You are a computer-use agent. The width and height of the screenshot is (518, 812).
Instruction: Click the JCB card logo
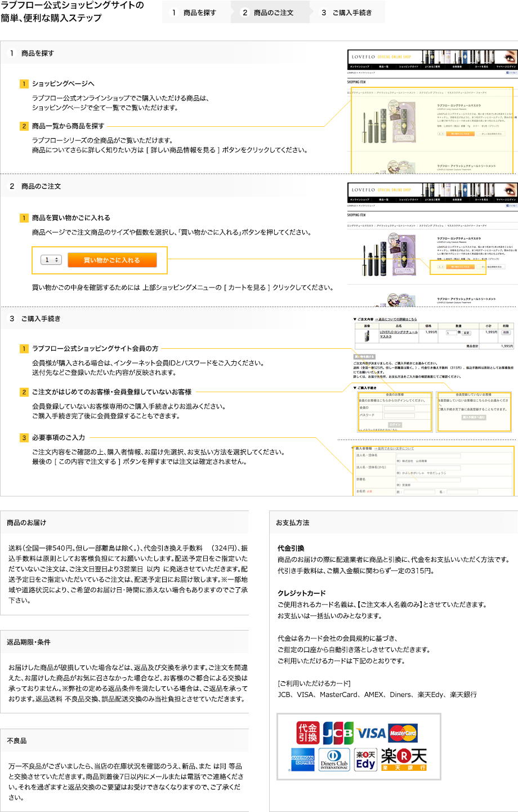(x=338, y=733)
